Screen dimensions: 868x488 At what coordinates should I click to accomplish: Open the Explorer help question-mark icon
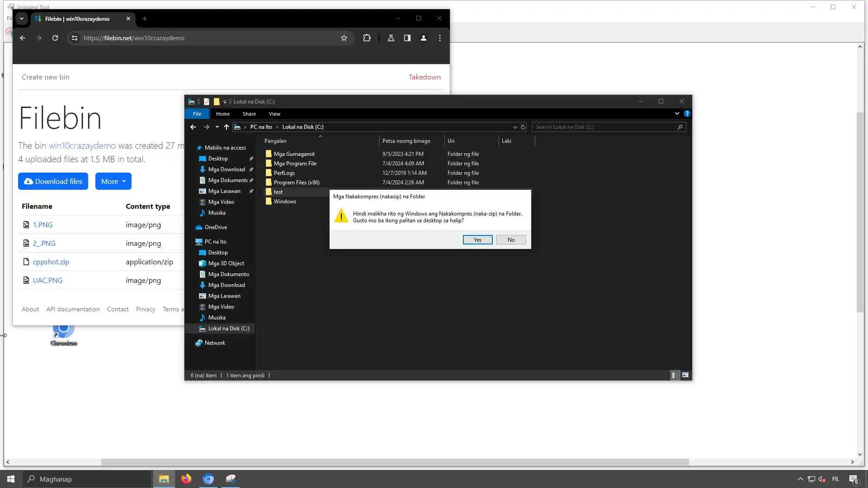[x=687, y=114]
